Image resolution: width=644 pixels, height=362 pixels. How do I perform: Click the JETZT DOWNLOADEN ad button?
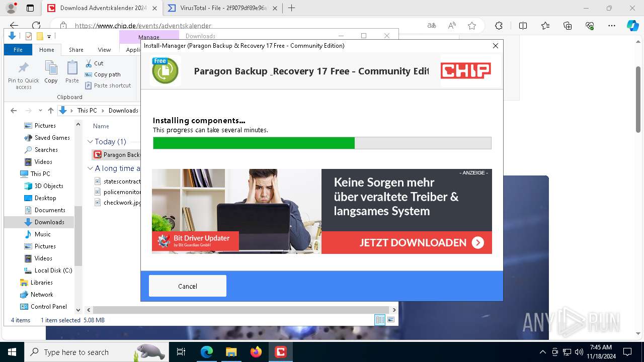[407, 242]
